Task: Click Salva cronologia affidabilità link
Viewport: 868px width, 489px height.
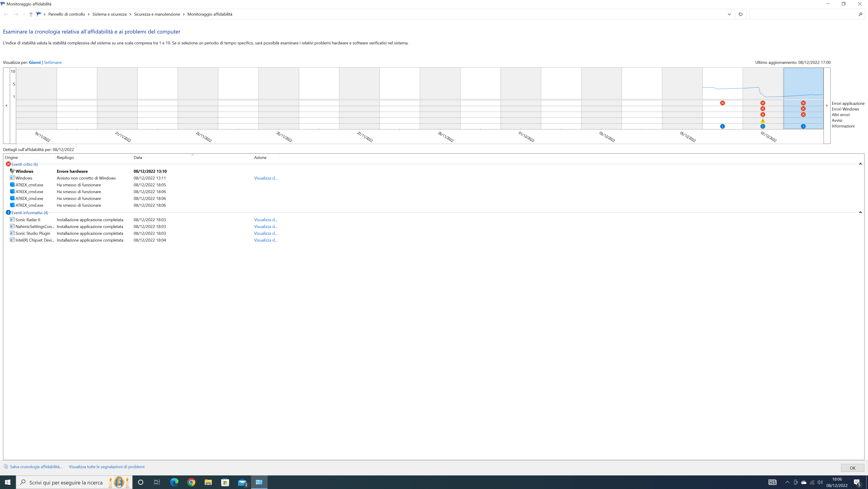Action: coord(36,467)
